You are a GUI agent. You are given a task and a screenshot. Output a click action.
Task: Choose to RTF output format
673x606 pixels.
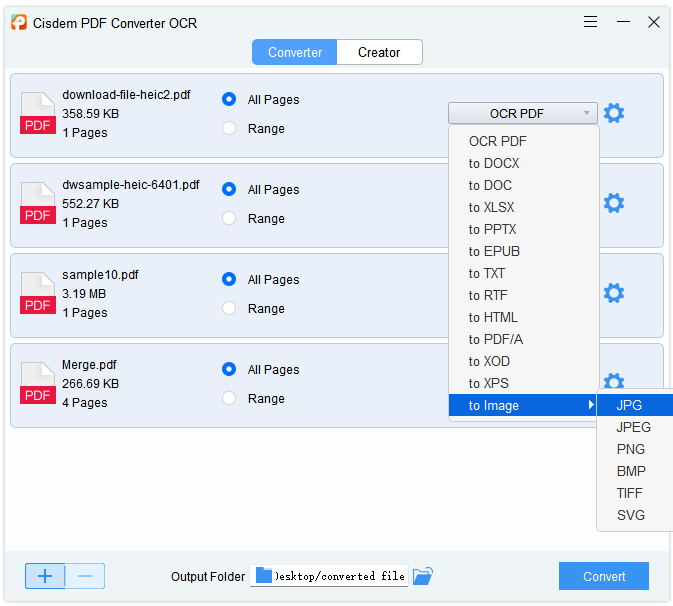(524, 295)
